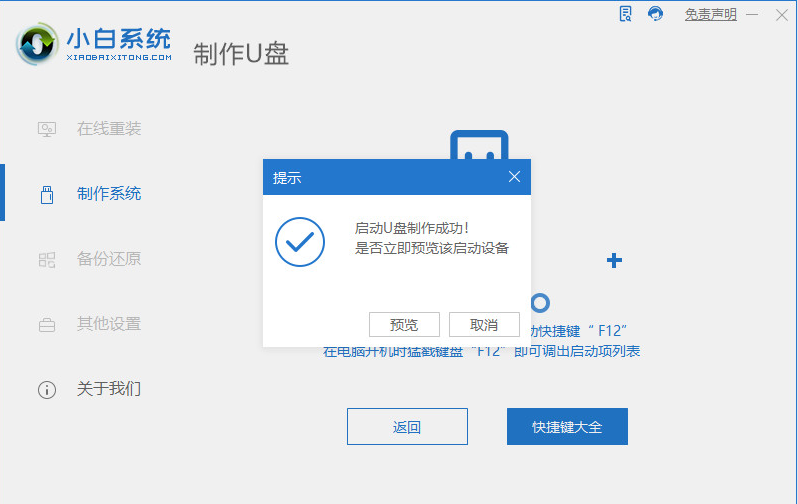Click the 提示 dialog title bar

coord(380,177)
